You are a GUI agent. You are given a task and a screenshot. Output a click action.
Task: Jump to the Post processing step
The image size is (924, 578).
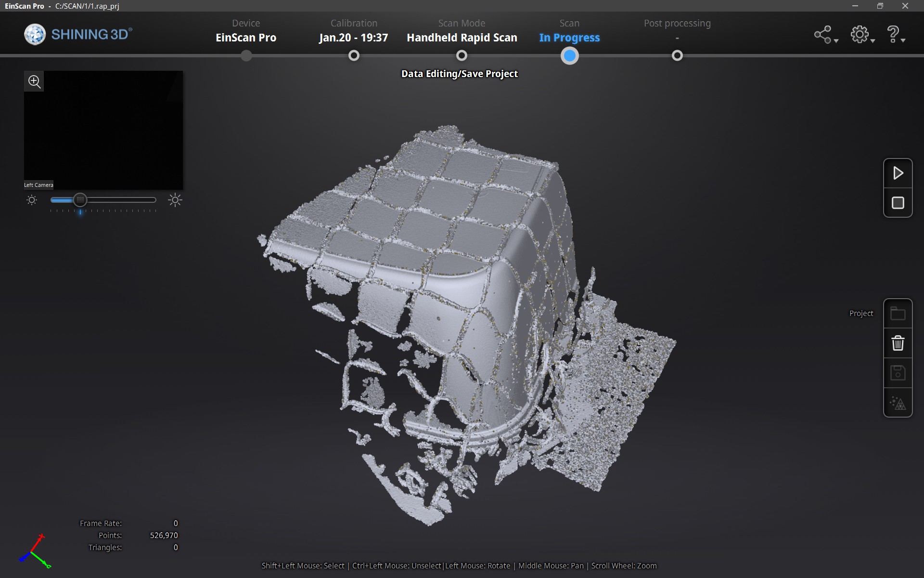point(677,56)
